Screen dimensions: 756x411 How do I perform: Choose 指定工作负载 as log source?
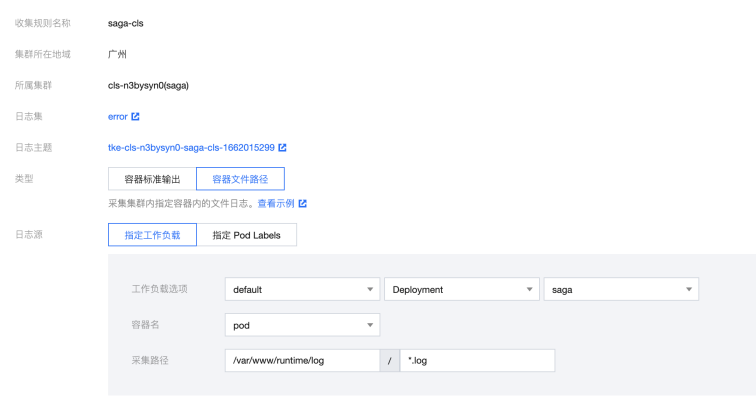[152, 235]
